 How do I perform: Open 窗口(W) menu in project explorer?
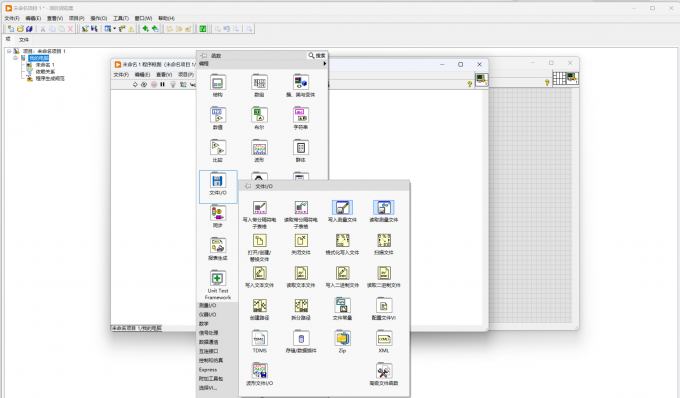point(143,18)
